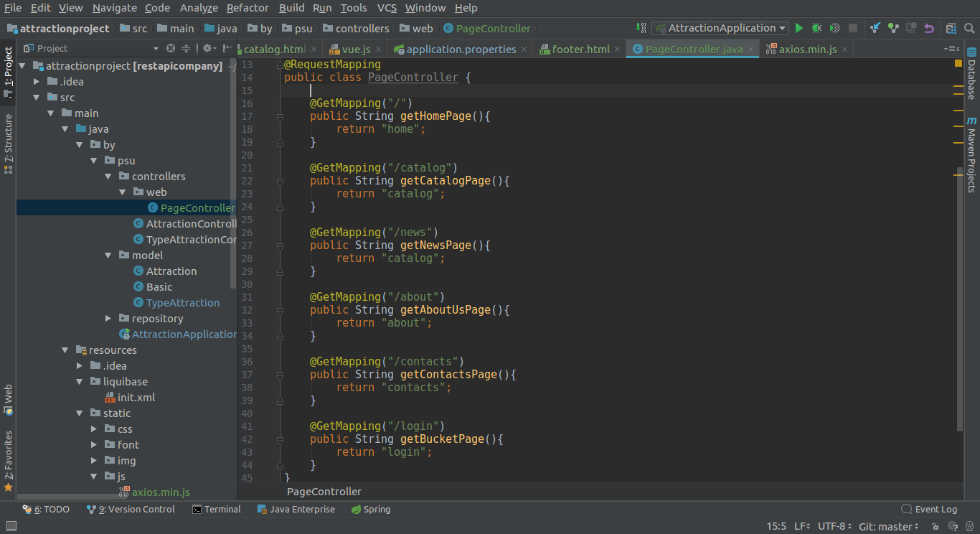
Task: Open run configuration AttractionApplication dropdown
Action: [x=720, y=29]
